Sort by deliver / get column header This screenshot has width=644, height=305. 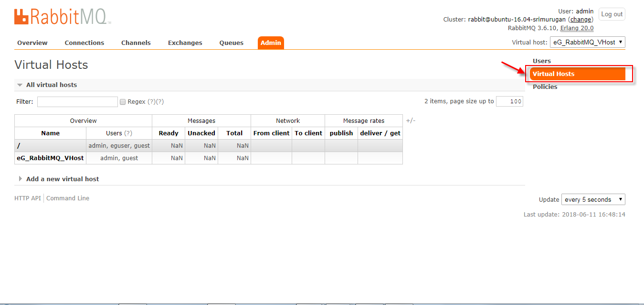point(380,133)
